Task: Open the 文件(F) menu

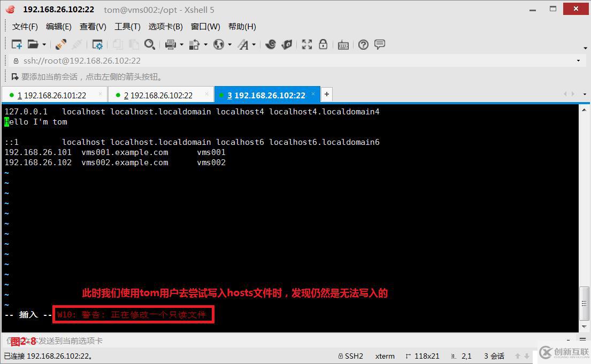Action: [25, 26]
